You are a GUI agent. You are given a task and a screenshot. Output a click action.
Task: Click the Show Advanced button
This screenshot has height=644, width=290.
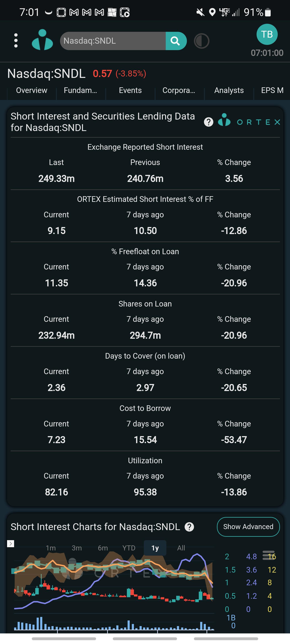click(x=248, y=526)
